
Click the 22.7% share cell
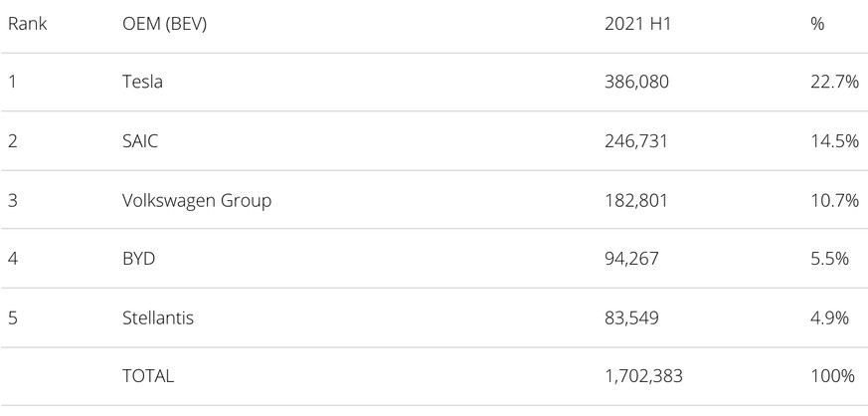(x=834, y=82)
